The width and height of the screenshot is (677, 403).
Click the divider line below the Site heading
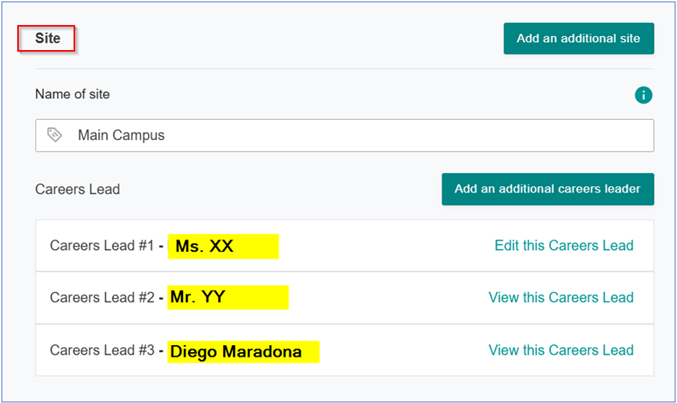(345, 68)
